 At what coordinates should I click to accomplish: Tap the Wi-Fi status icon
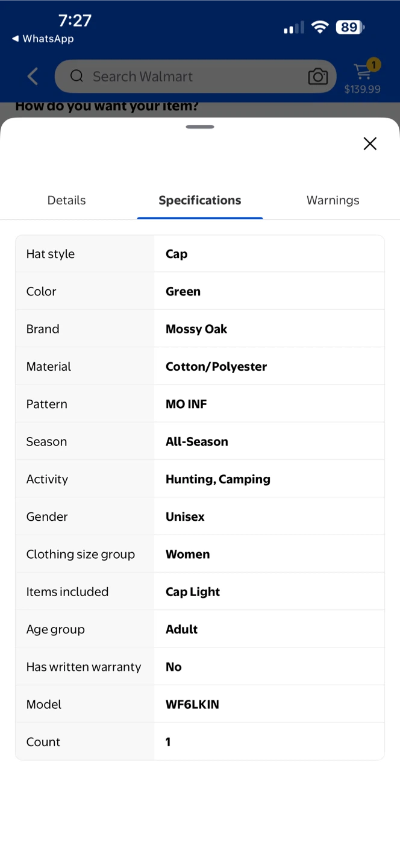[320, 27]
